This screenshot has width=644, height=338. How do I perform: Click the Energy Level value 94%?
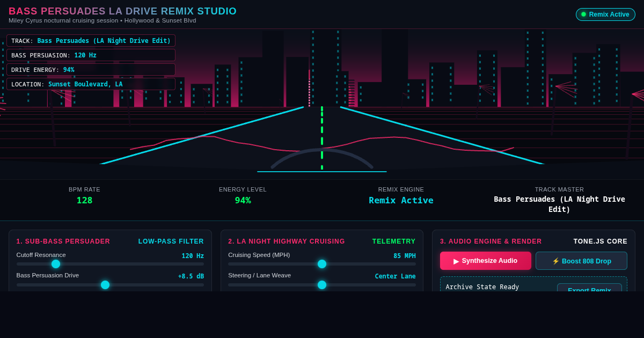point(243,200)
